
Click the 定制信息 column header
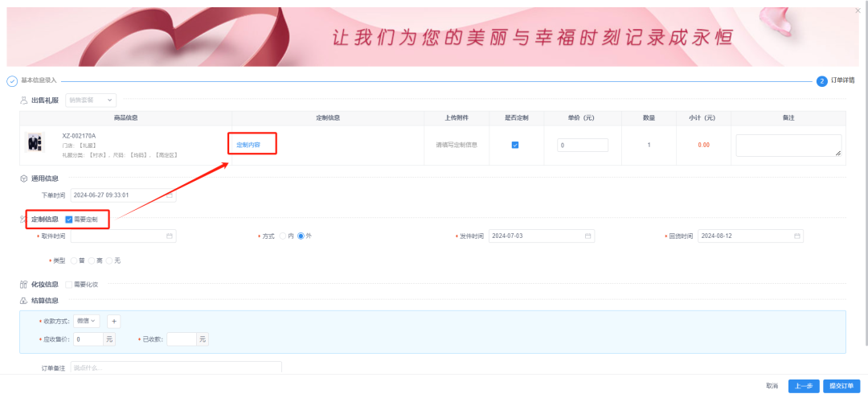(328, 118)
